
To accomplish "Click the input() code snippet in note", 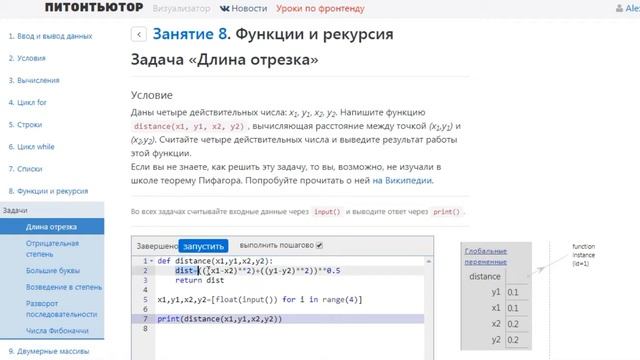I will [x=327, y=212].
